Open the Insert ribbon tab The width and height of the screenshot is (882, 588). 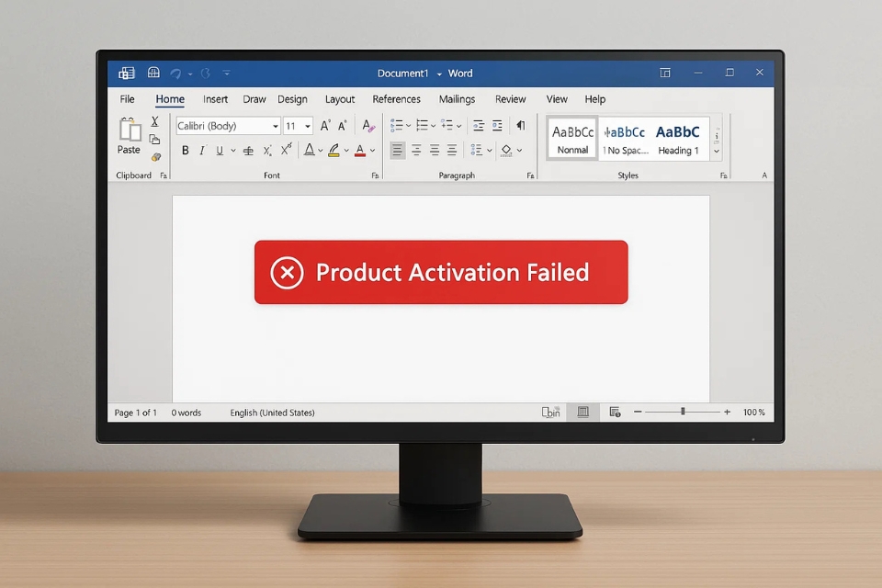[215, 99]
